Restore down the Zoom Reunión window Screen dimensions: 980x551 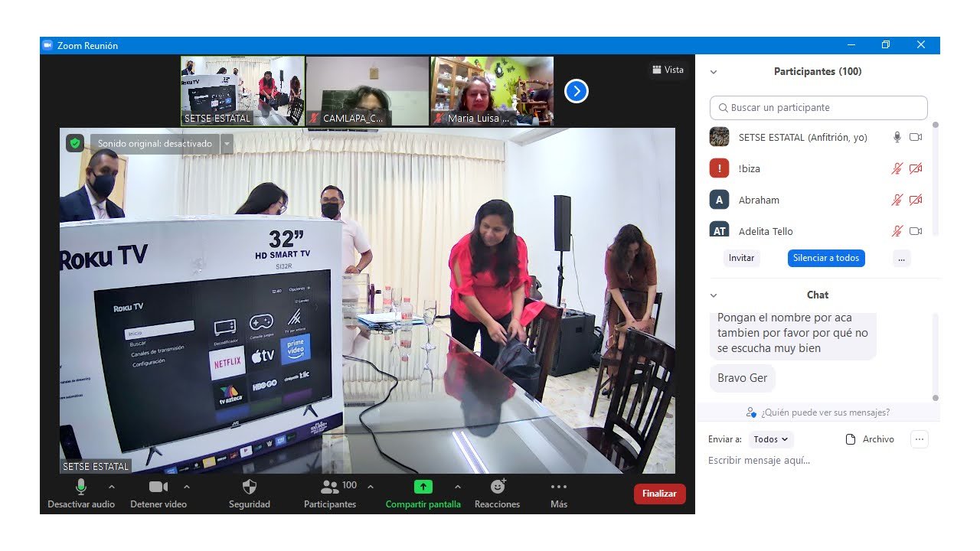point(886,45)
